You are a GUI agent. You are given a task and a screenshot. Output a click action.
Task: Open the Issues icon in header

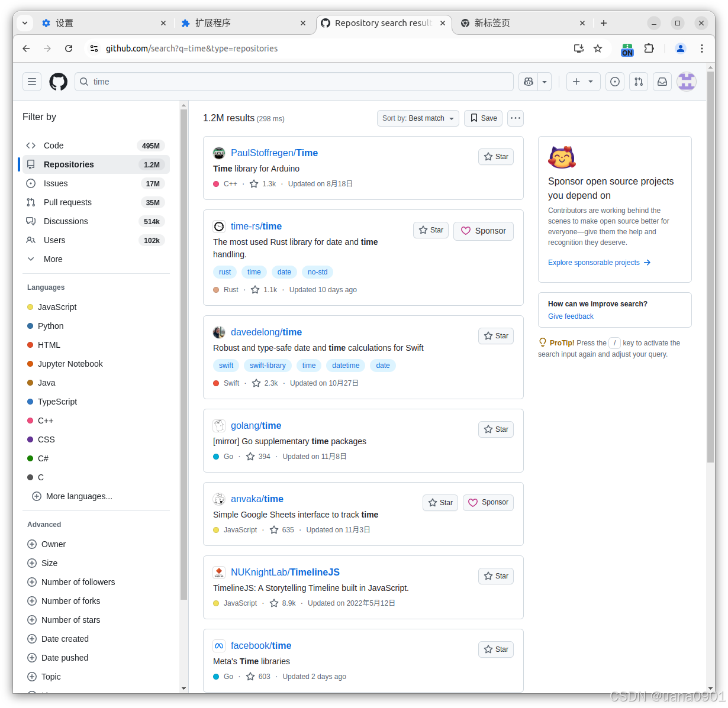(615, 82)
